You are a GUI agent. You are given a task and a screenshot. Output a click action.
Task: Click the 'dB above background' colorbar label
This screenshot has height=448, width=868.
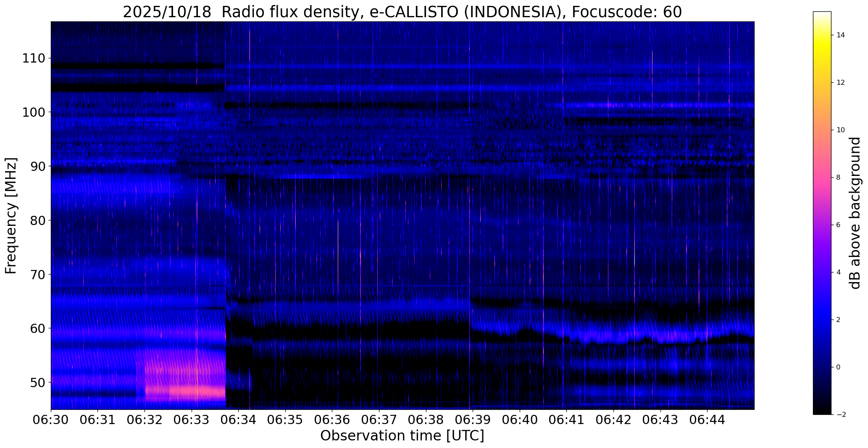tap(855, 213)
